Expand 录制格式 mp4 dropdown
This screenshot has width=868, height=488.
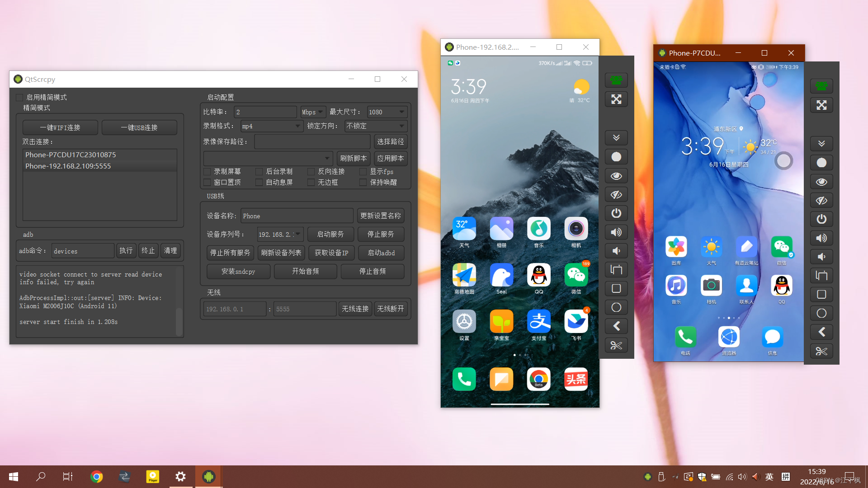coord(296,126)
